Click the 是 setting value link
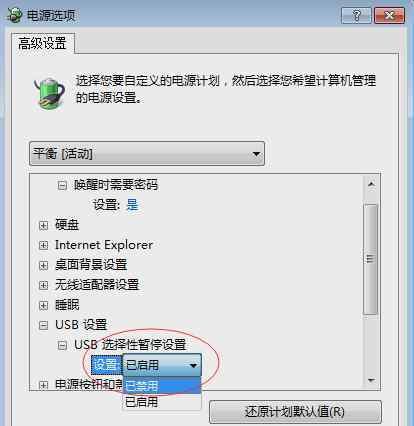Viewport: 414px width, 426px height. coord(132,205)
